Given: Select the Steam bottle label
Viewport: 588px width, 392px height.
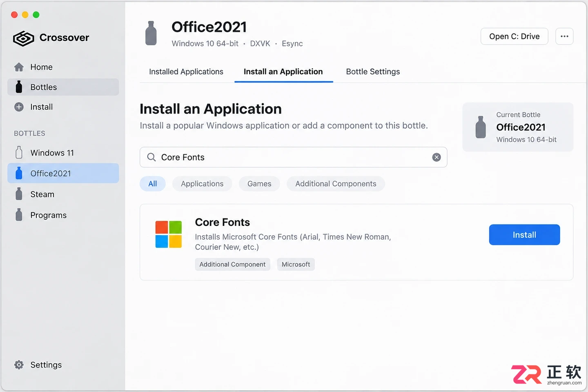Looking at the screenshot, I should (42, 194).
